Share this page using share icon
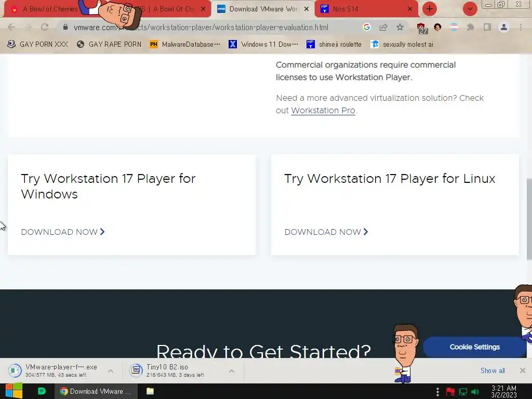 [383, 27]
